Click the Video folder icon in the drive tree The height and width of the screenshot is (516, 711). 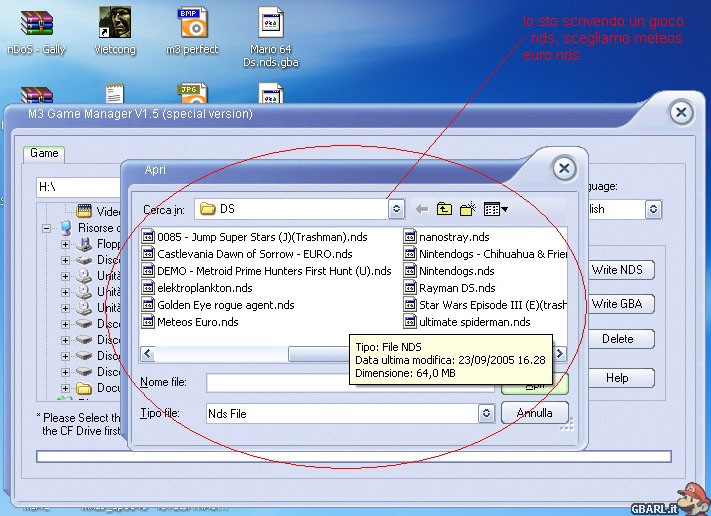pyautogui.click(x=84, y=211)
